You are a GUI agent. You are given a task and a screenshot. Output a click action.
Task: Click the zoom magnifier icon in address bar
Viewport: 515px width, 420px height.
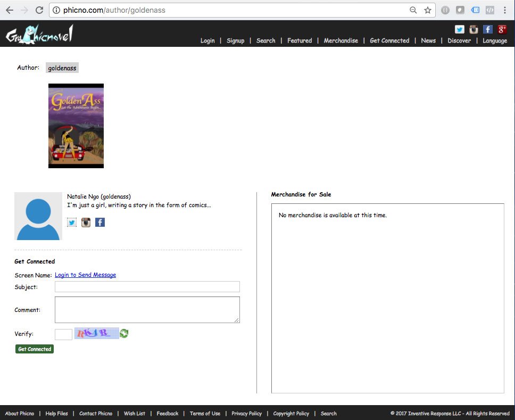pos(413,10)
